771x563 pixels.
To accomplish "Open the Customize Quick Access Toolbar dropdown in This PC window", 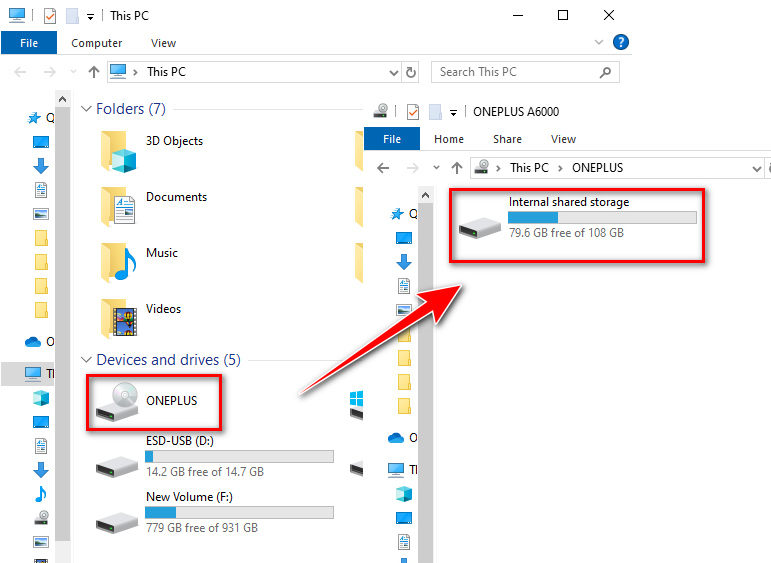I will tap(90, 17).
